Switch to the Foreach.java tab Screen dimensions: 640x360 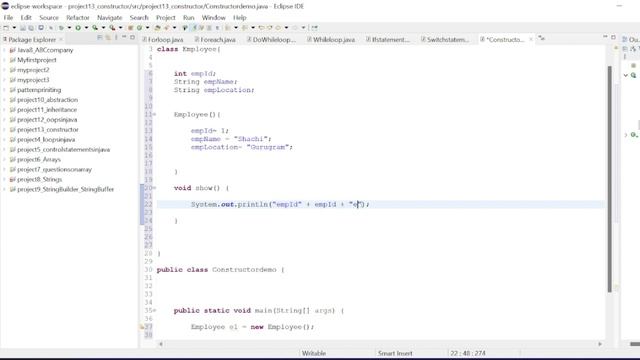(x=215, y=40)
